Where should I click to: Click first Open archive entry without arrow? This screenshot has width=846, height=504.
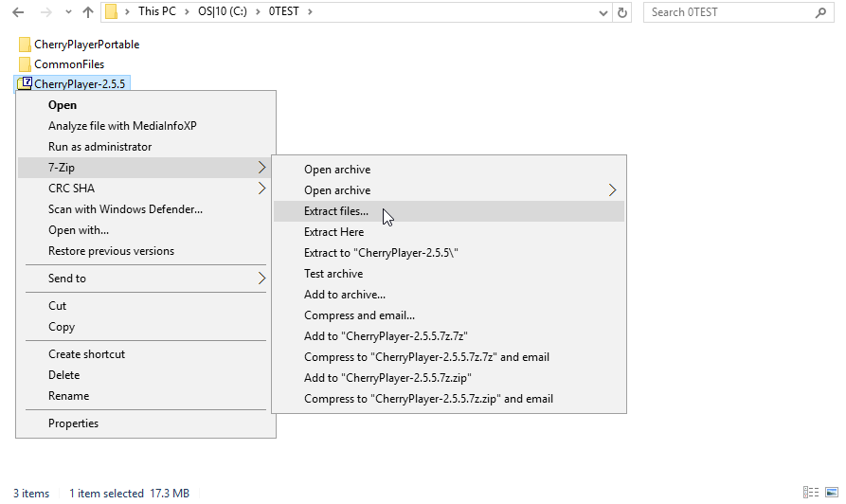point(449,170)
